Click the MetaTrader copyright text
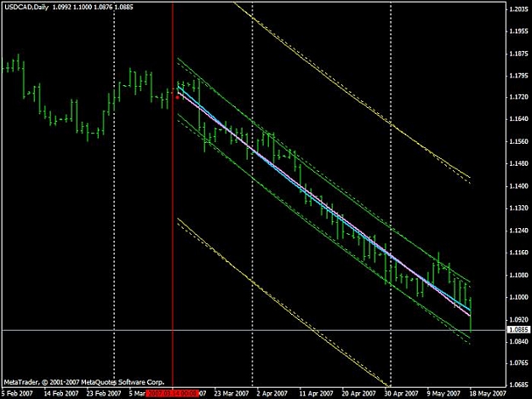This screenshot has width=532, height=399. point(84,382)
